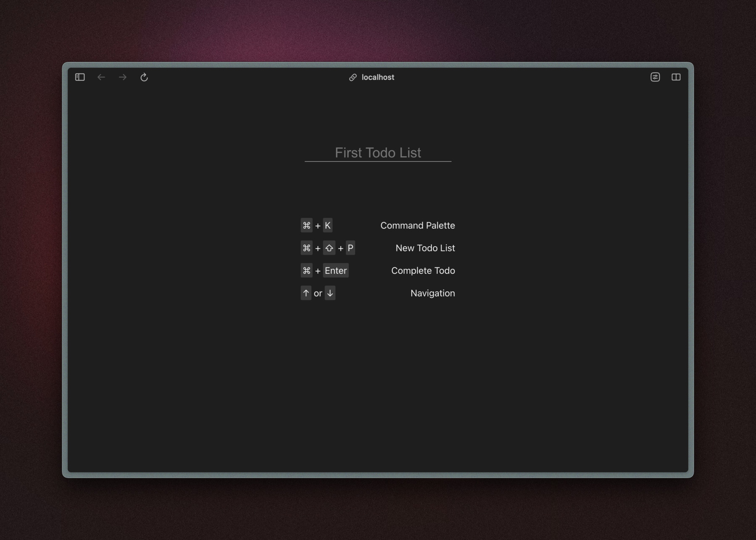Image resolution: width=756 pixels, height=540 pixels.
Task: Click the back navigation arrow
Action: [x=101, y=77]
